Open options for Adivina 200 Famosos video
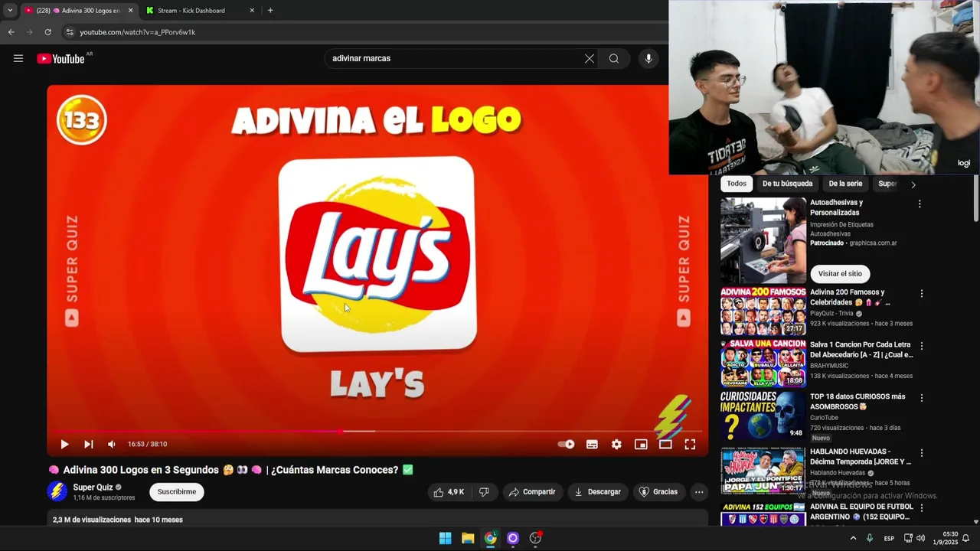Image resolution: width=980 pixels, height=551 pixels. [x=921, y=294]
